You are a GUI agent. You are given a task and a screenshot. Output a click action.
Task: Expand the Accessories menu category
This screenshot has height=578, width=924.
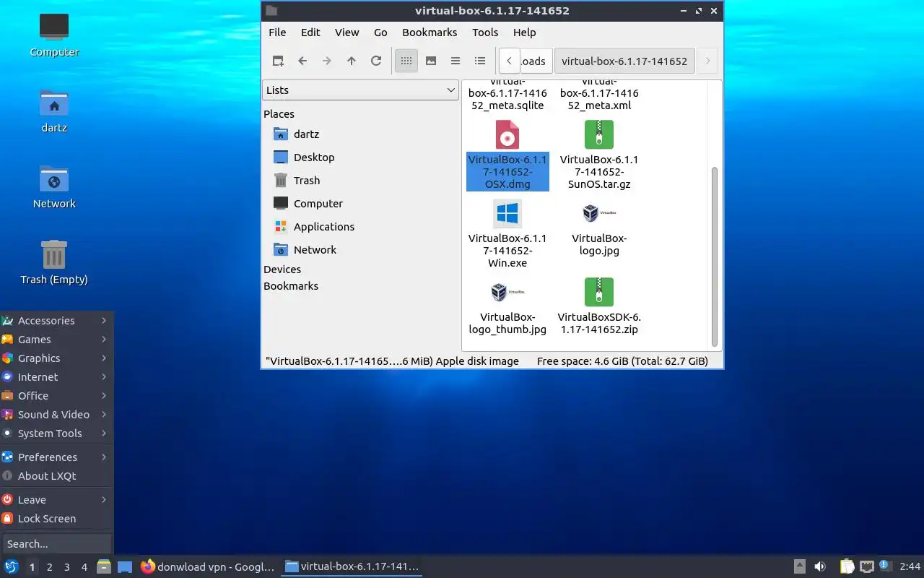[x=56, y=321]
